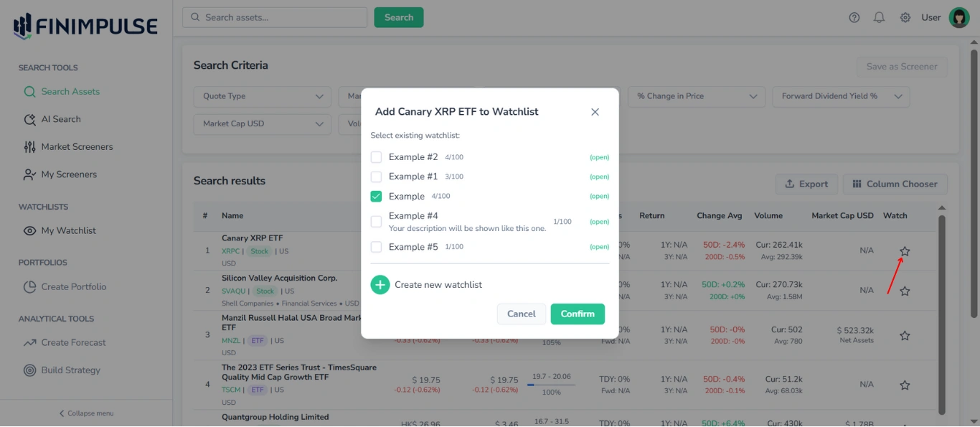
Task: Click the green Create new watchlist plus icon
Action: point(380,284)
